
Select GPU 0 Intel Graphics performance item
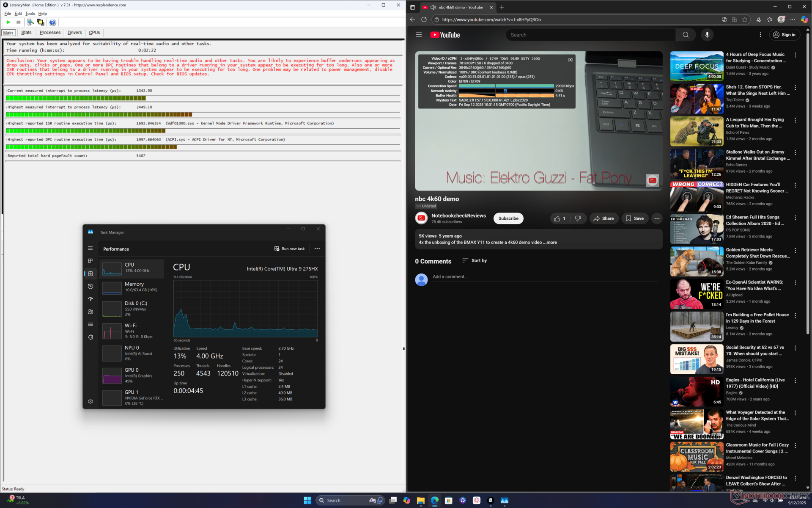point(132,375)
